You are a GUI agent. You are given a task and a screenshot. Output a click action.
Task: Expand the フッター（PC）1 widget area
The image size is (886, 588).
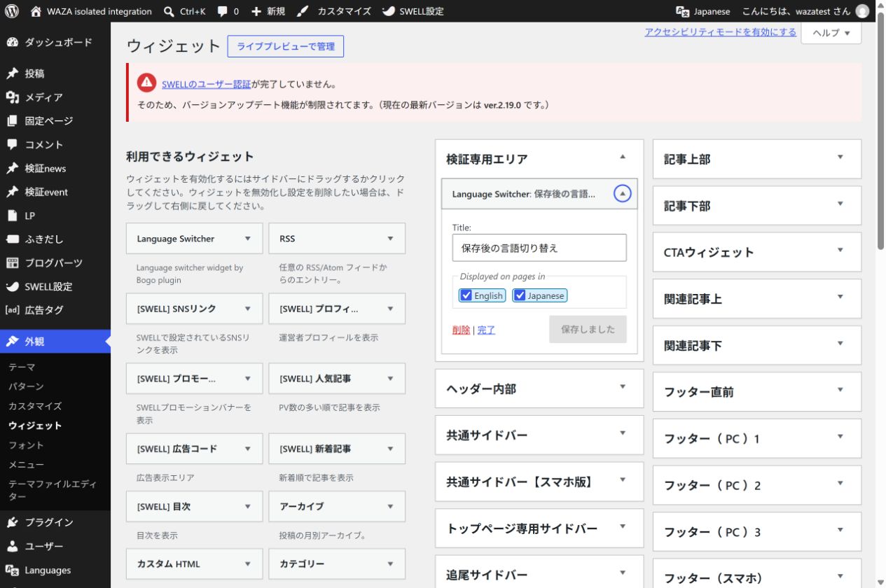pyautogui.click(x=840, y=437)
